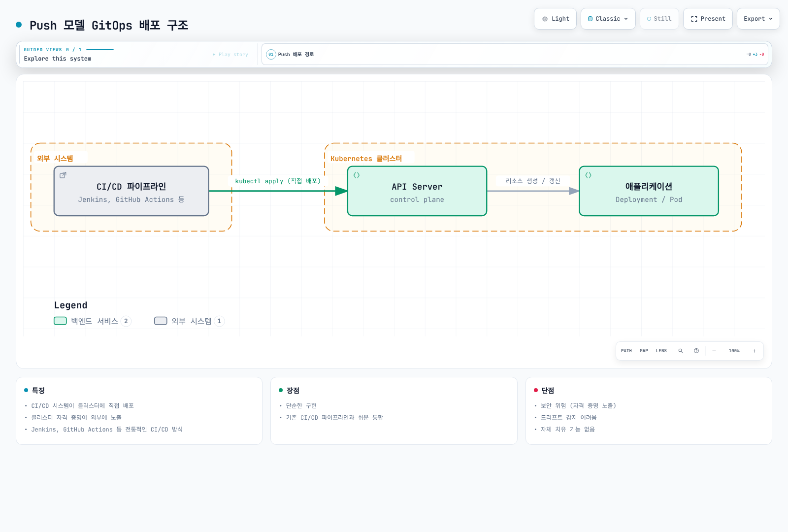
Task: Click the external link icon on CI/CD node
Action: [x=63, y=175]
